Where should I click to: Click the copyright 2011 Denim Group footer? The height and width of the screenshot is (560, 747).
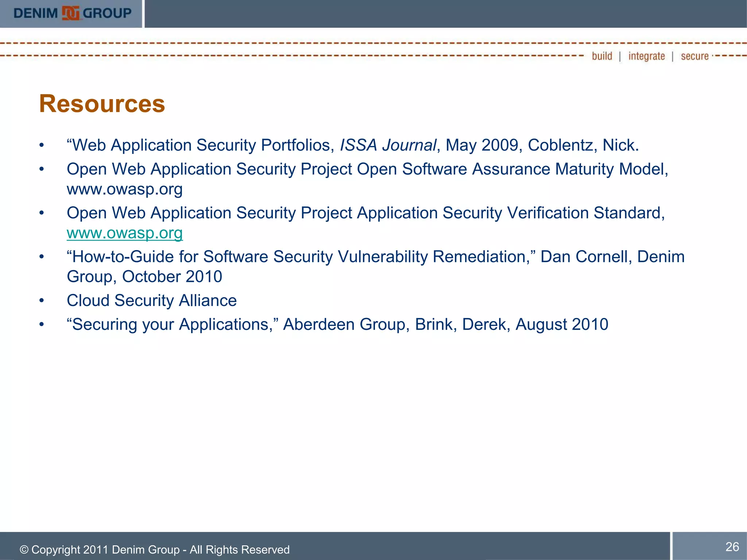155,549
